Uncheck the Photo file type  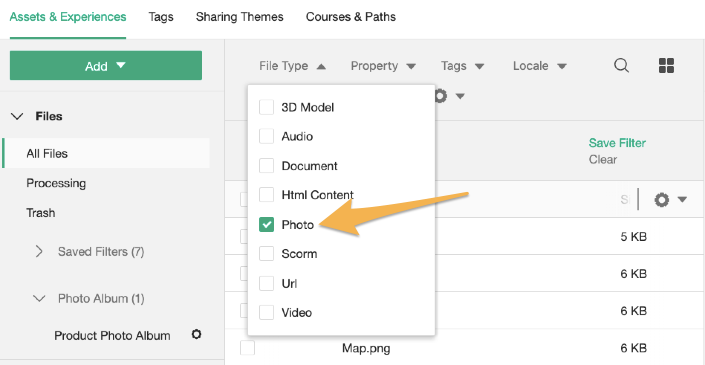[x=266, y=224]
